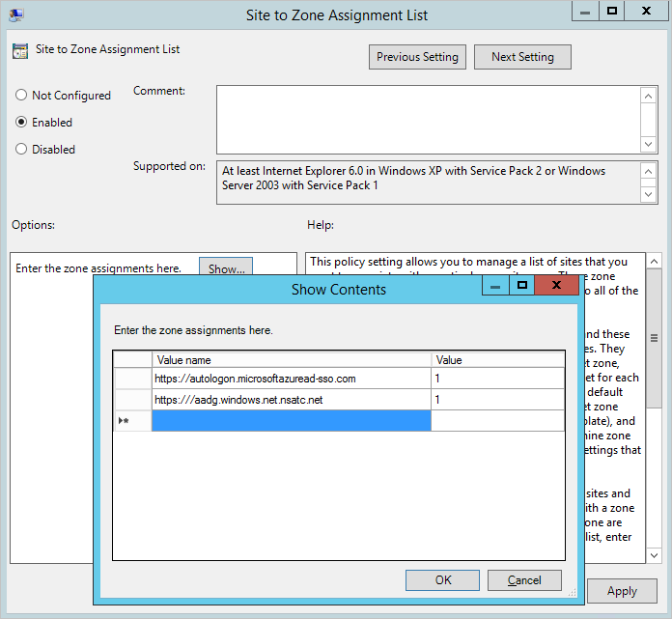This screenshot has height=619, width=672.
Task: Select the new-row marker row header
Action: [132, 420]
